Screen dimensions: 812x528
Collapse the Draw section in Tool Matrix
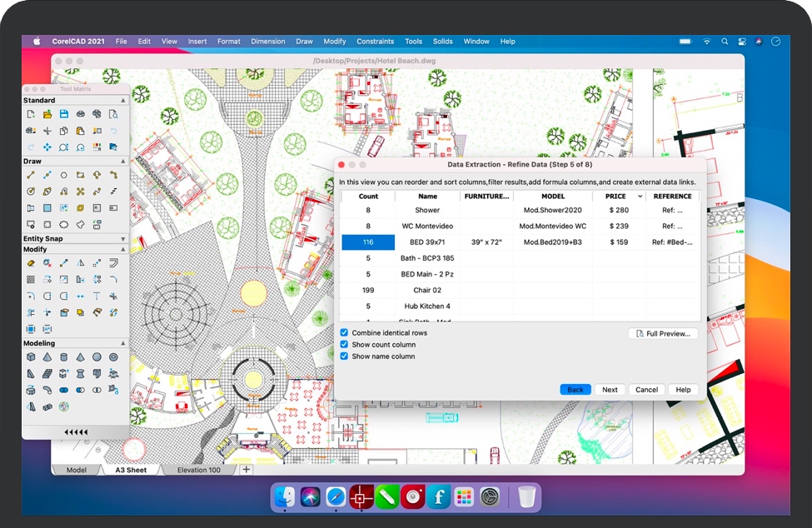pos(123,162)
